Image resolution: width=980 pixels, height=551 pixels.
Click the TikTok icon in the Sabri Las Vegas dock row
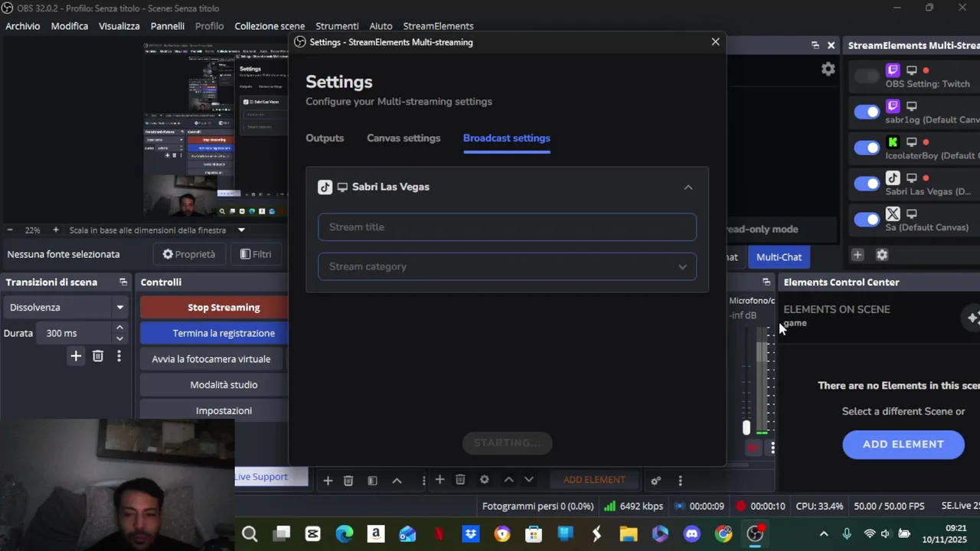[x=893, y=178]
